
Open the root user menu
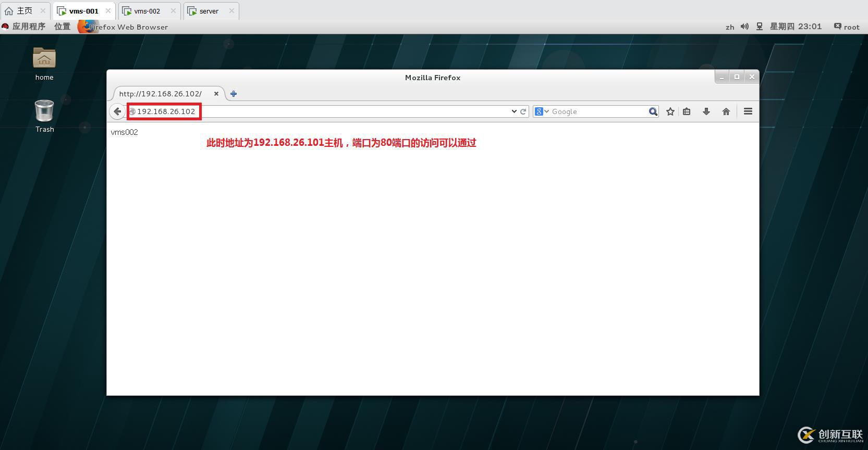click(847, 27)
